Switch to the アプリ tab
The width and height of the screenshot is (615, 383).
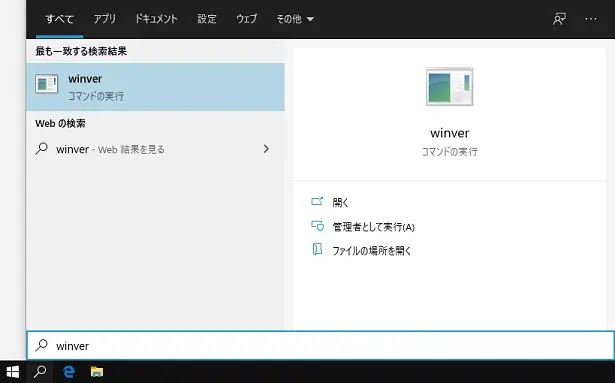(105, 19)
